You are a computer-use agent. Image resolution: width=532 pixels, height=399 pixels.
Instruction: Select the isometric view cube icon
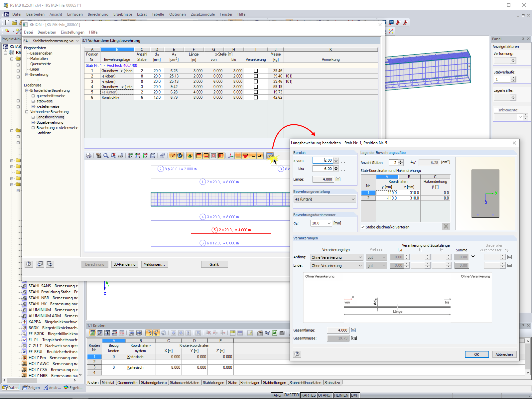153,156
